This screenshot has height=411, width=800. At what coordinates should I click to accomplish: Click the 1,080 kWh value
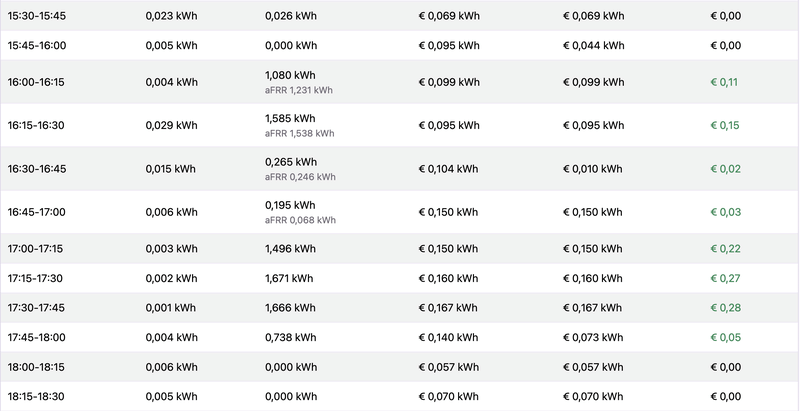pos(290,75)
